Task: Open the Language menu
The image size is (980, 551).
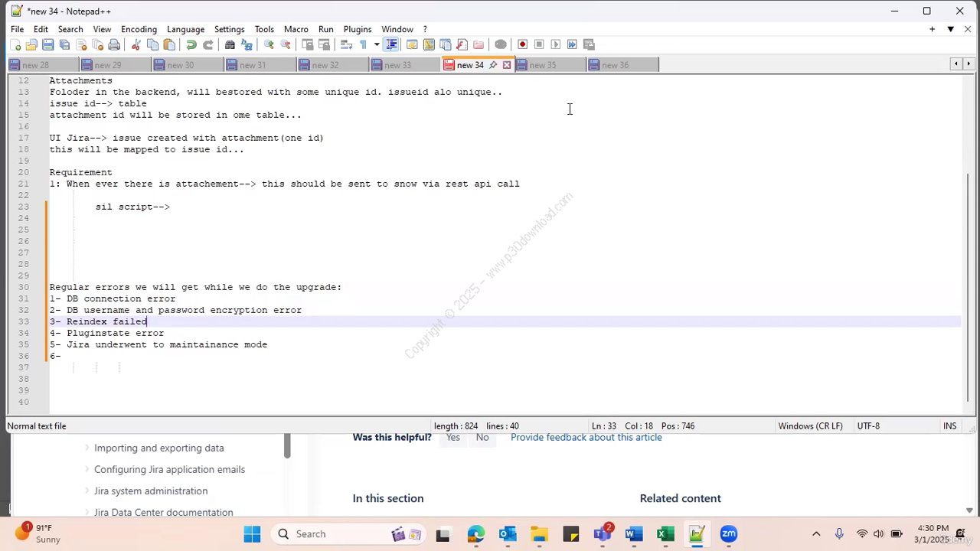Action: 185,29
